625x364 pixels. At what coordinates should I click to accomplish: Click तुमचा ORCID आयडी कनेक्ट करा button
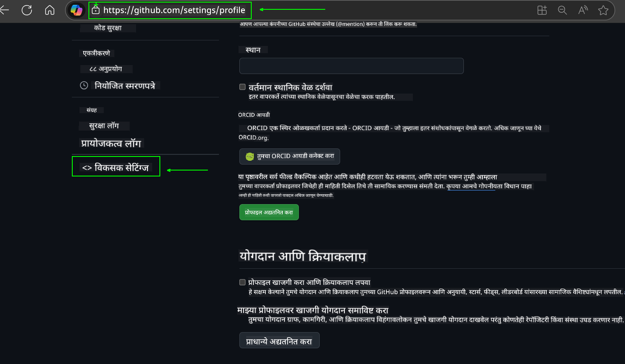[290, 156]
